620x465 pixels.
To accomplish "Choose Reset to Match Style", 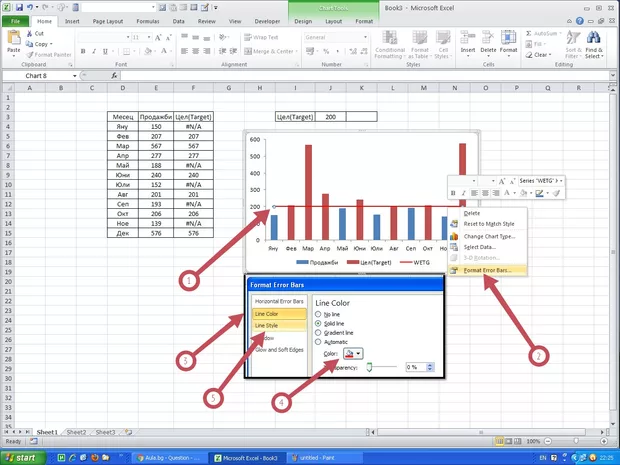I will coord(489,224).
